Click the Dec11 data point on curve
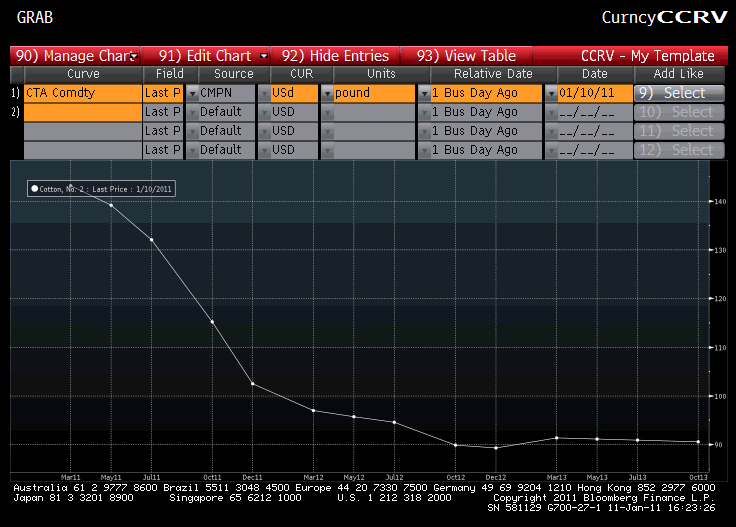 pyautogui.click(x=253, y=384)
